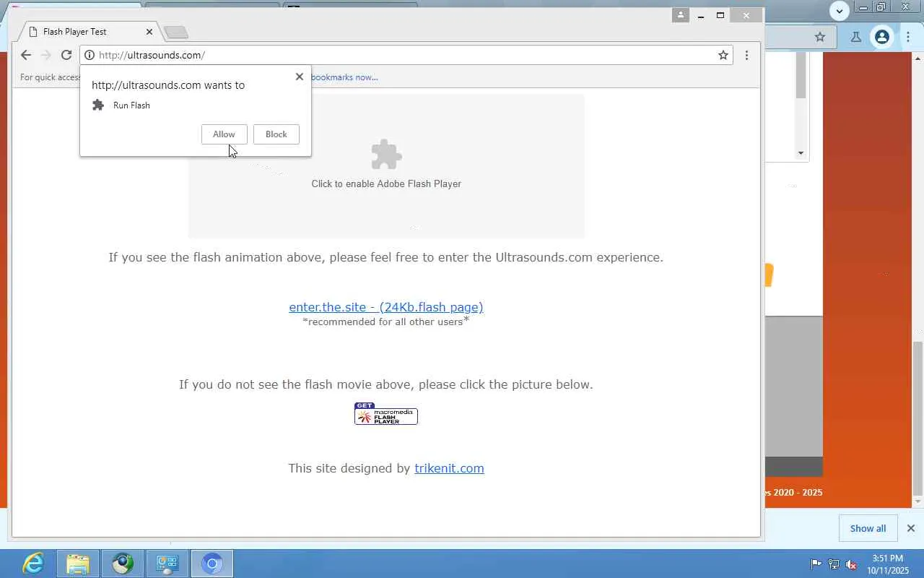
Task: Click the Flash plugin puzzle piece placeholder
Action: coord(386,154)
